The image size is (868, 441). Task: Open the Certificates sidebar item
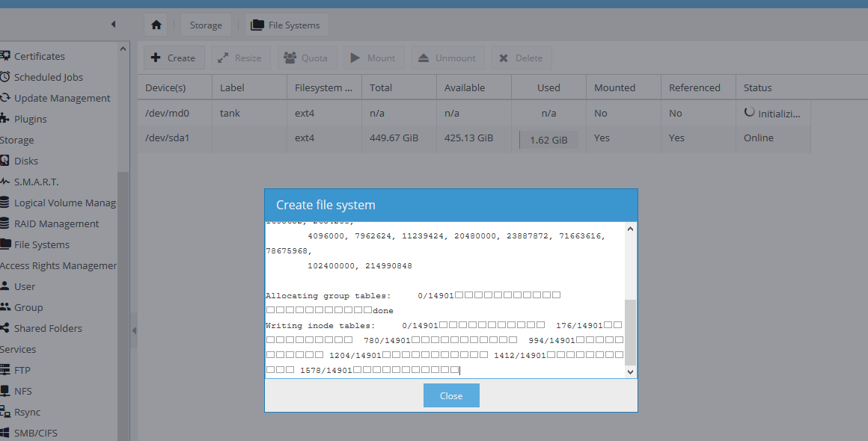39,56
